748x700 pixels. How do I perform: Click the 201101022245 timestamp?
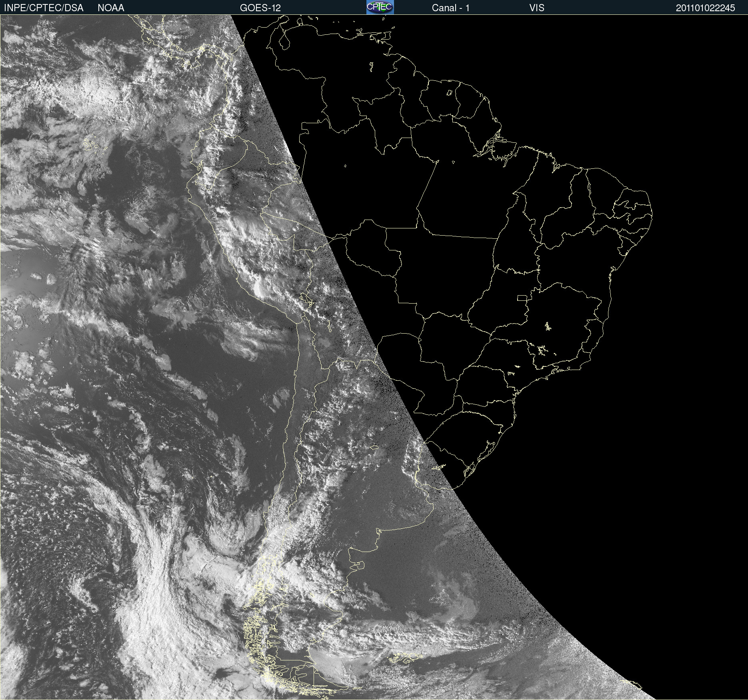705,8
